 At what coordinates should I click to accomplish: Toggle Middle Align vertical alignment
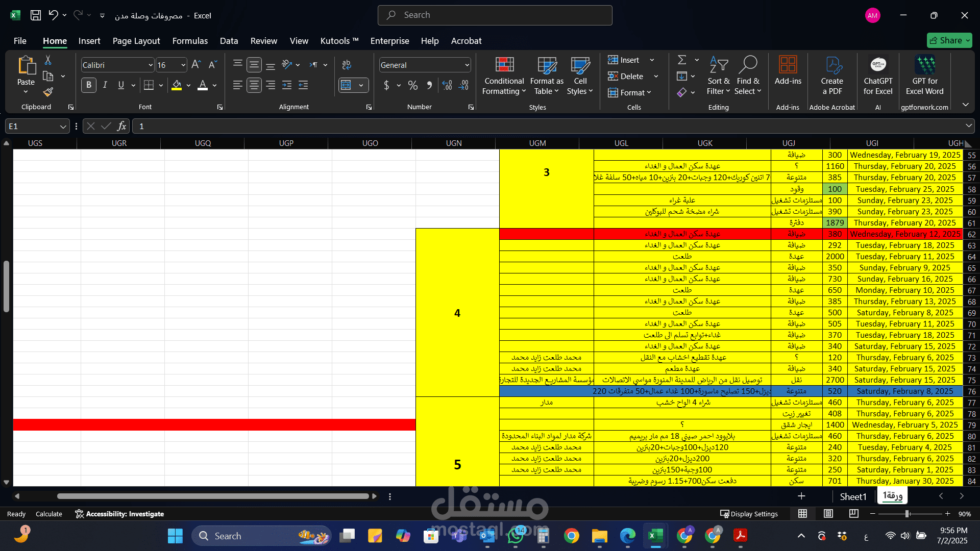click(x=254, y=65)
